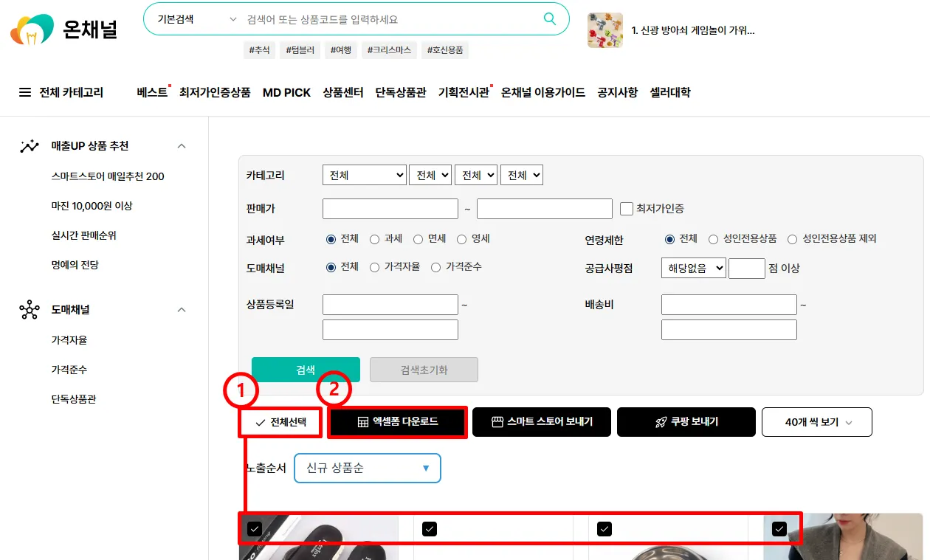
Task: Open 명예의 전당 sidebar link
Action: 75,265
